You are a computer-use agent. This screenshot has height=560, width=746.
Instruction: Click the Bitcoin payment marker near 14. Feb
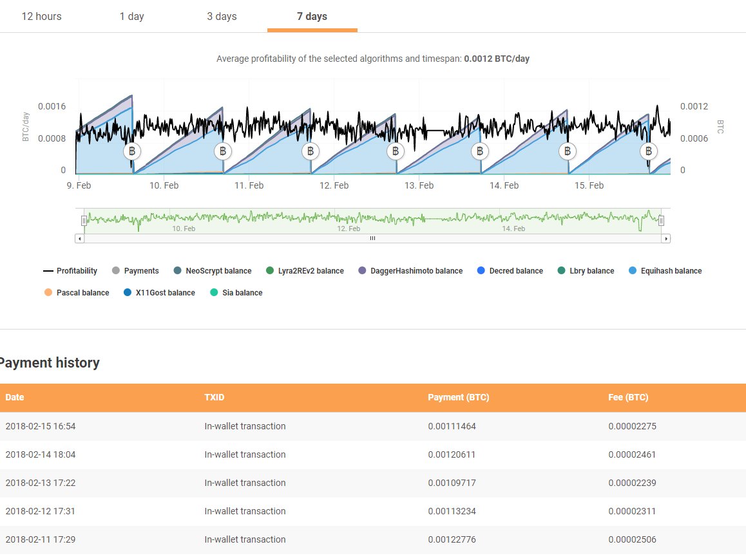tap(567, 151)
